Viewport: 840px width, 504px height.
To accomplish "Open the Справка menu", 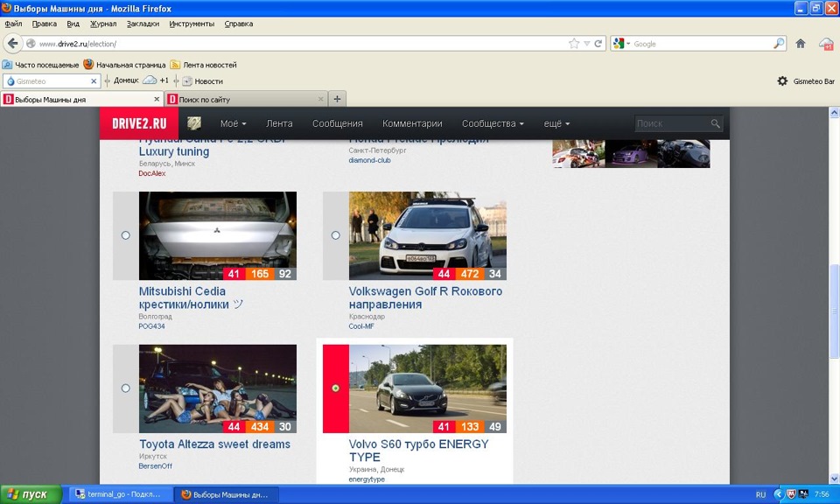I will (238, 24).
